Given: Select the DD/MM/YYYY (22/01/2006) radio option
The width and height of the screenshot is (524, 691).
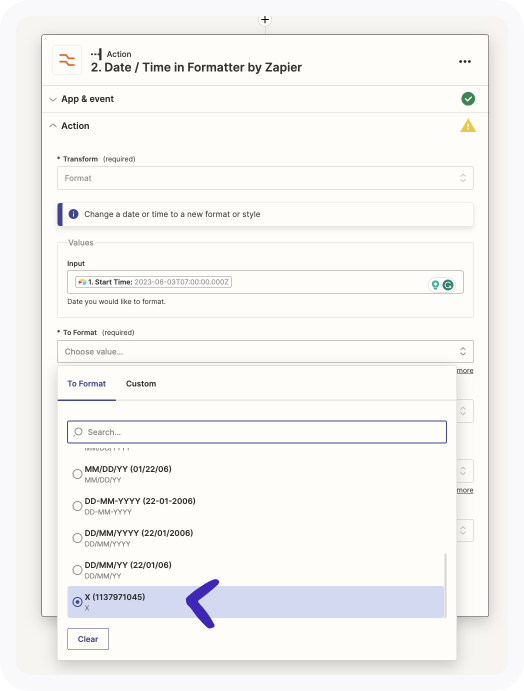Looking at the screenshot, I should tap(77, 538).
